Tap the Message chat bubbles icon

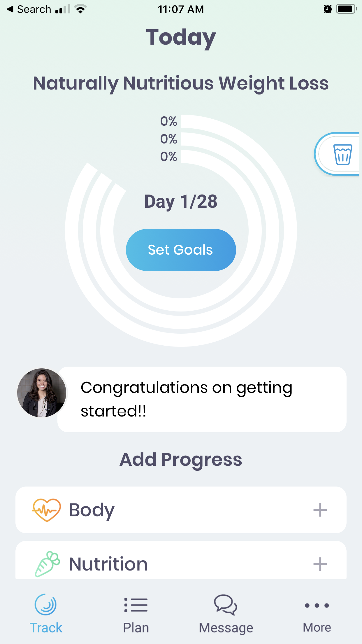pos(226,605)
